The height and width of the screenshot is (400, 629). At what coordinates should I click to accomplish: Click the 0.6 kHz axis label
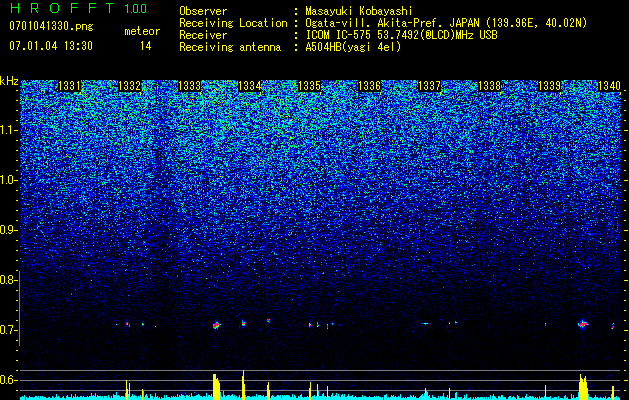pos(7,380)
